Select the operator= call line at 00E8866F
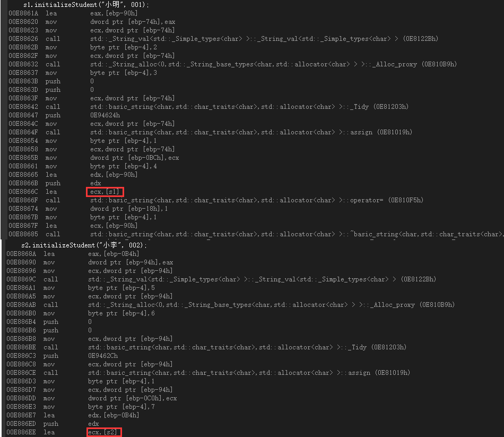Viewport: 504px width, 437px height. coord(216,200)
